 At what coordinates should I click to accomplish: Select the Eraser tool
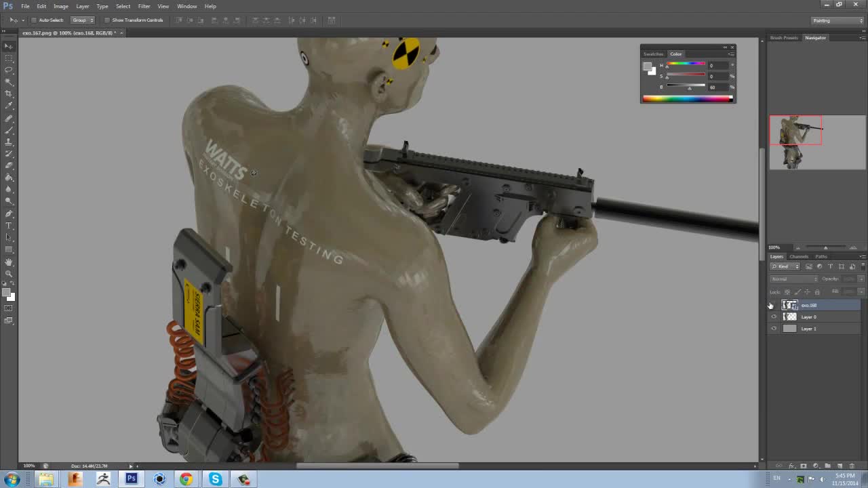[9, 165]
